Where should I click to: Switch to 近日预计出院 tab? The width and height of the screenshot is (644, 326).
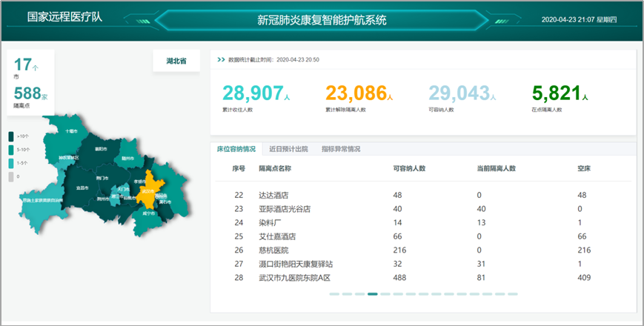coord(288,149)
